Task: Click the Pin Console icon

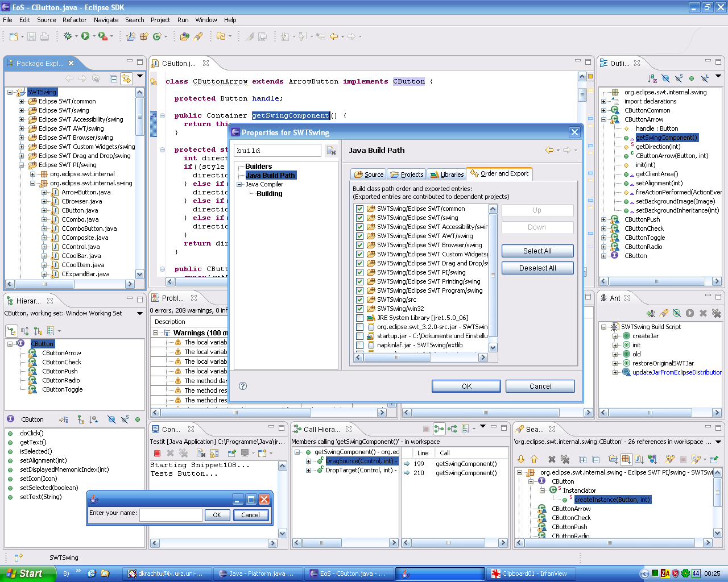Action: pos(231,453)
